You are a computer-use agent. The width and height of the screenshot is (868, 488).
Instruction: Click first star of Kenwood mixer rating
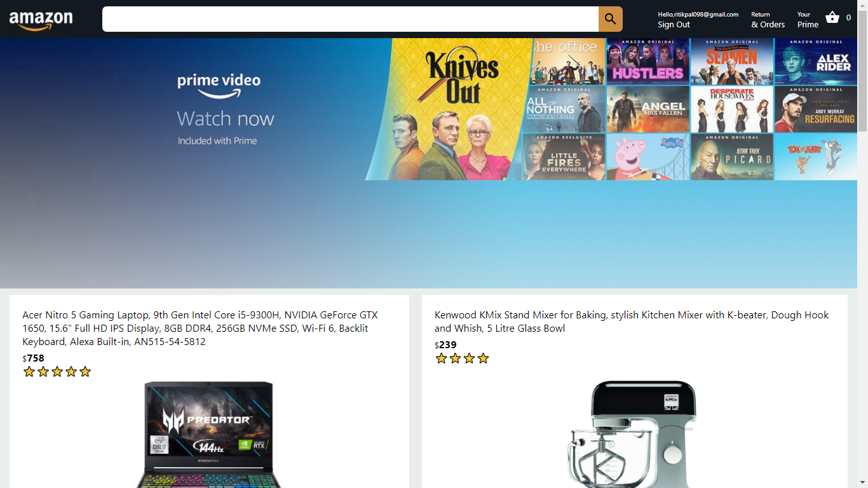442,358
